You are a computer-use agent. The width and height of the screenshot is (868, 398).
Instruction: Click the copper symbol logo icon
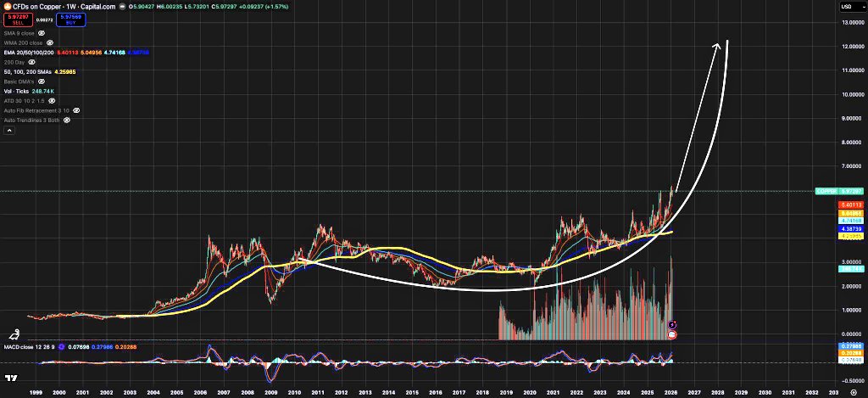(x=7, y=7)
